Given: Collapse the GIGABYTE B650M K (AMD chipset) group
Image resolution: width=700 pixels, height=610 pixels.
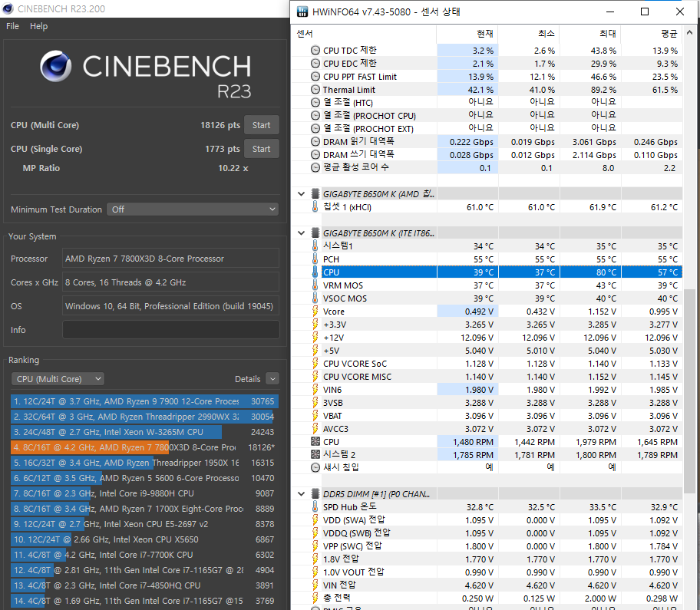Looking at the screenshot, I should (302, 194).
